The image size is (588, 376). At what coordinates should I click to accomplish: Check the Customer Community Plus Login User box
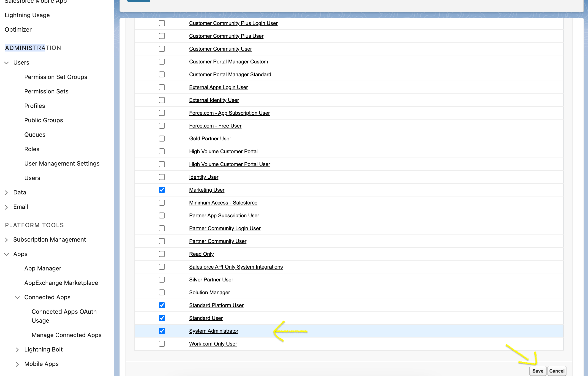162,23
